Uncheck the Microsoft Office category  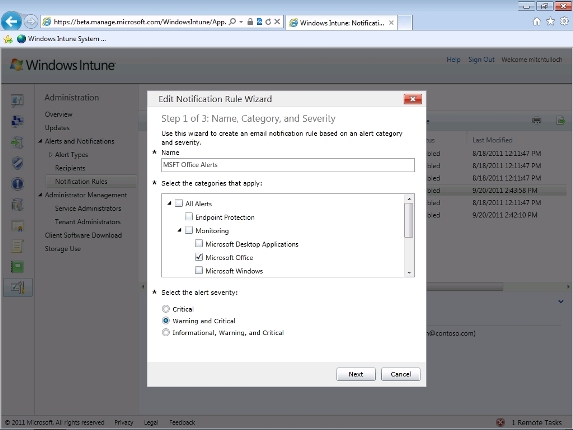point(199,257)
